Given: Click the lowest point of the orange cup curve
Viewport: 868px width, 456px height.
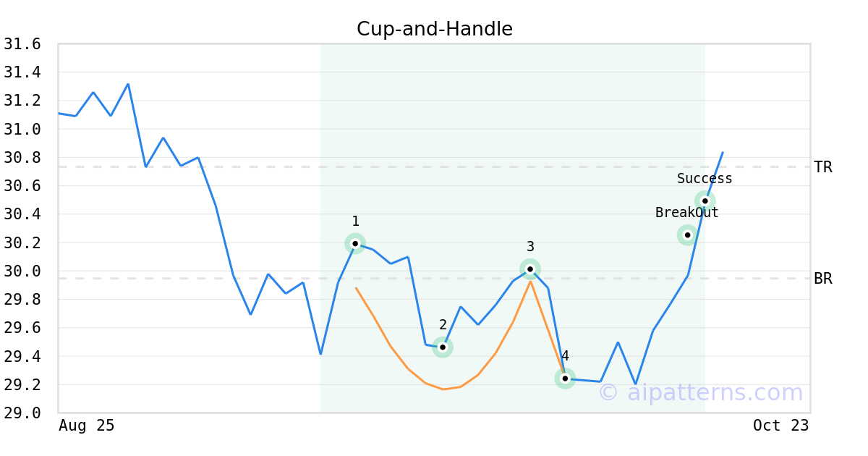Looking at the screenshot, I should pos(443,389).
